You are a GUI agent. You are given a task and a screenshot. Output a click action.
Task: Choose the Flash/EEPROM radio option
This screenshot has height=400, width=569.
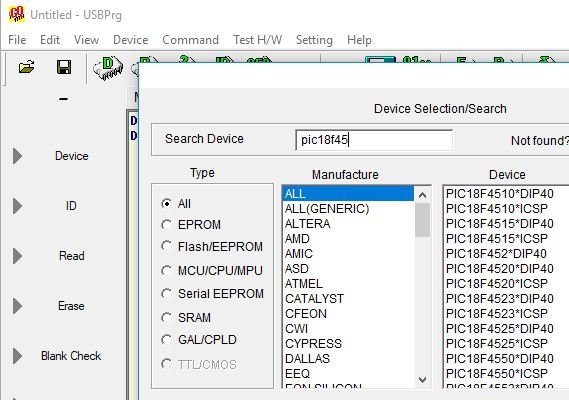[x=167, y=246]
